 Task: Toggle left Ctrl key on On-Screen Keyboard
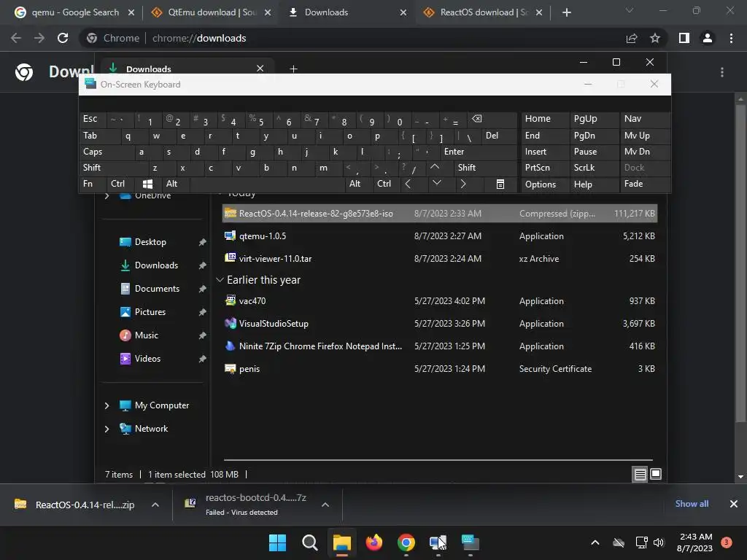tap(121, 184)
